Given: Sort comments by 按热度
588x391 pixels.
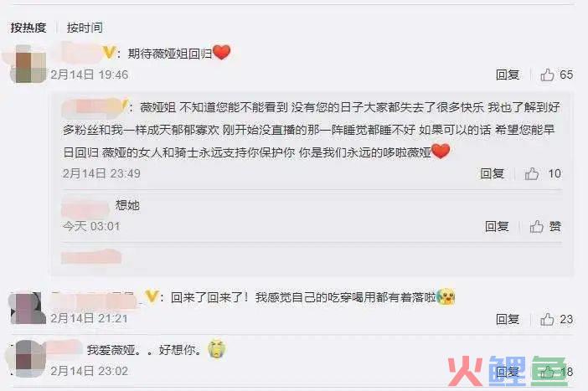Looking at the screenshot, I should tap(28, 28).
